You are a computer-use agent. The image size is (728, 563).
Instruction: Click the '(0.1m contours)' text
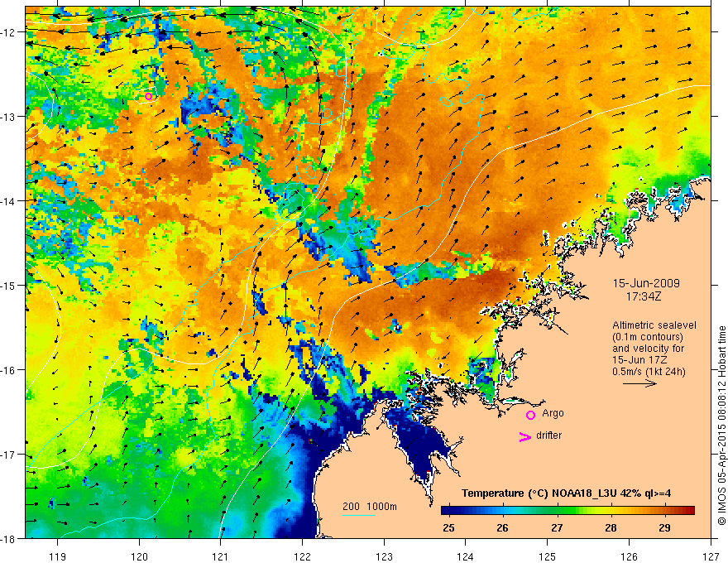pyautogui.click(x=648, y=337)
